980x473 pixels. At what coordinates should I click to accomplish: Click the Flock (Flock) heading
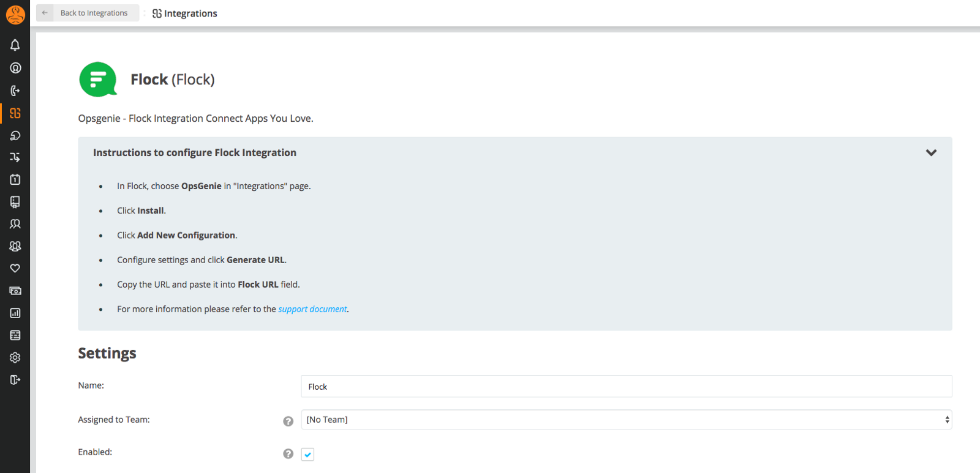tap(173, 80)
